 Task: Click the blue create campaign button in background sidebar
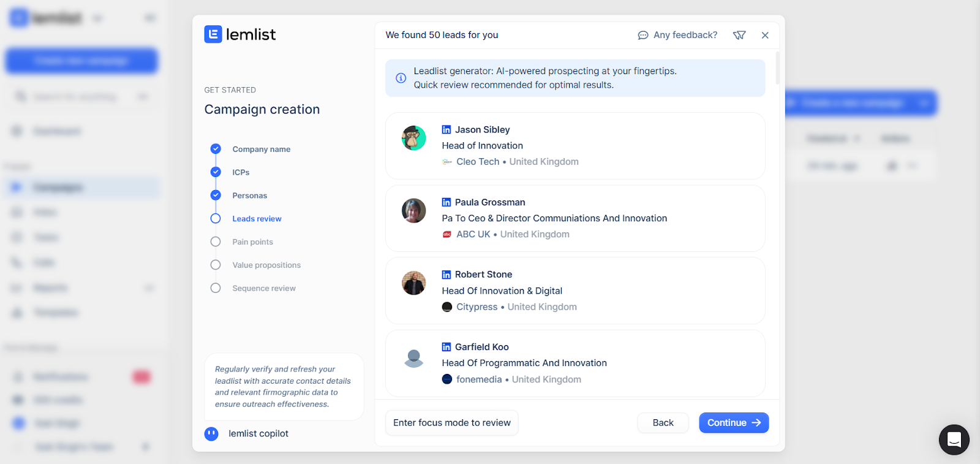tap(82, 61)
